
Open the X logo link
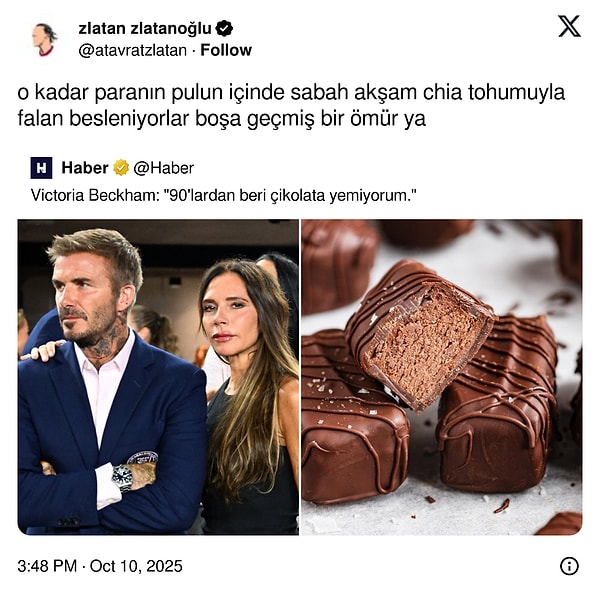(569, 26)
